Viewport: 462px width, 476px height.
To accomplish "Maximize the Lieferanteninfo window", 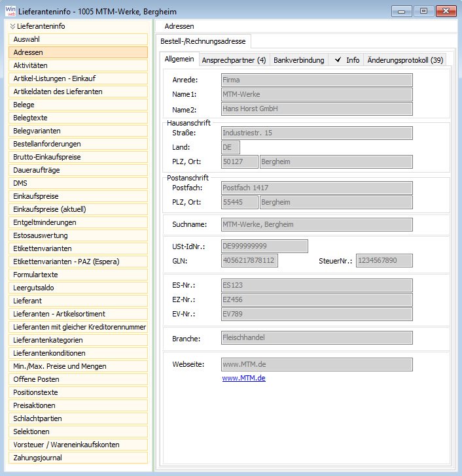I will click(x=423, y=10).
